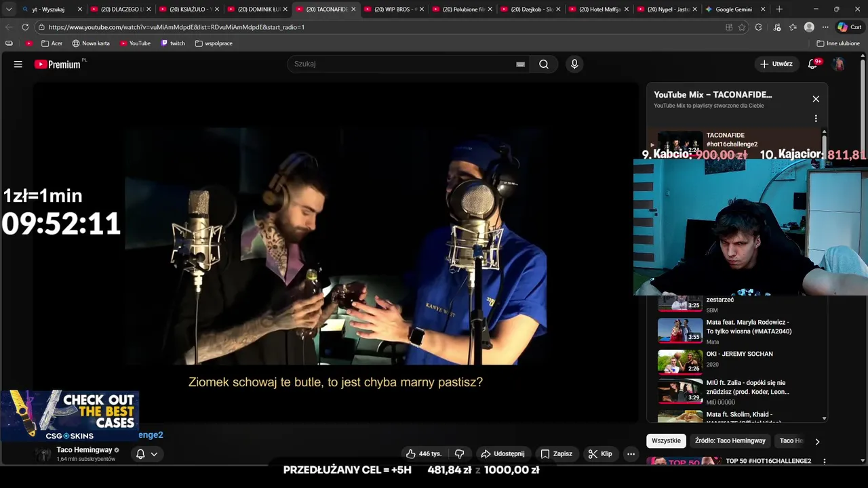Open the favorites list star icon
The image size is (868, 488).
[793, 27]
